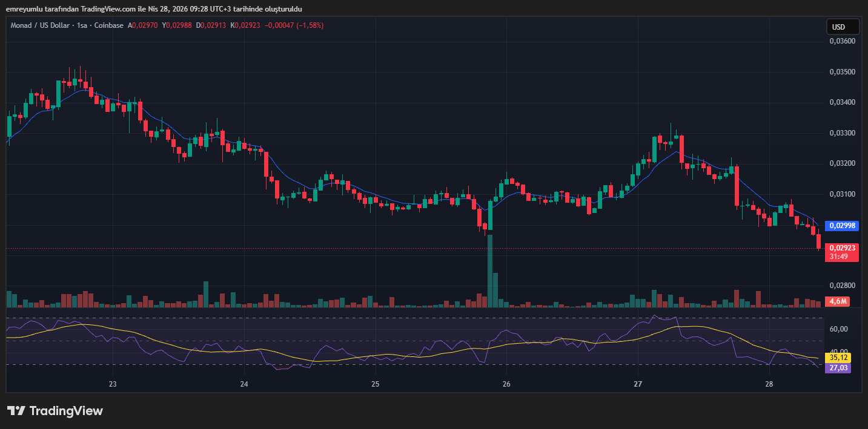Screen dimensions: 868x429
Task: Click date label 28 on time axis
Action: [769, 384]
